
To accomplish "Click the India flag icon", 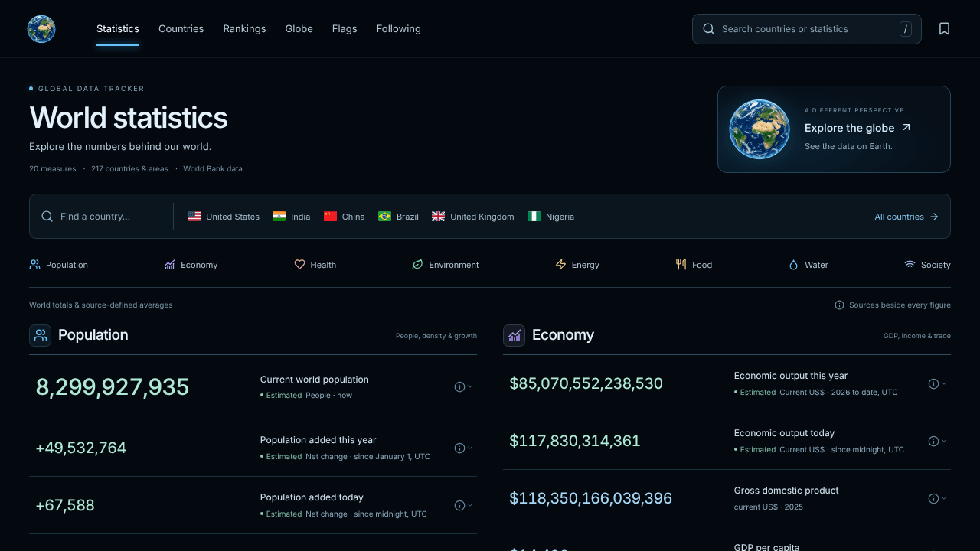I will click(279, 217).
